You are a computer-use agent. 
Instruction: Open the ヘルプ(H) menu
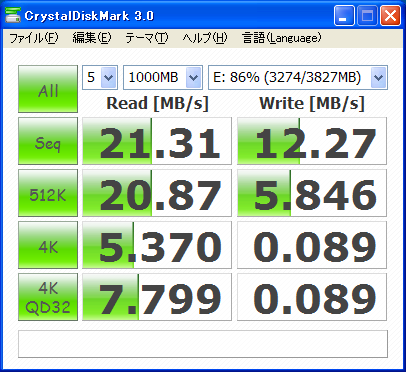(205, 38)
